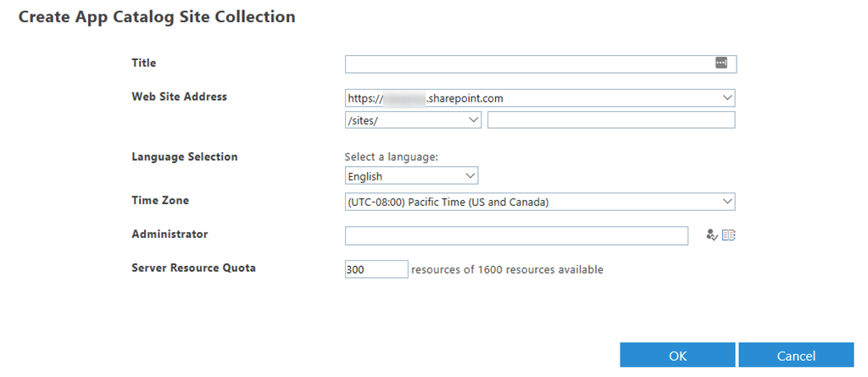Screen dimensions: 868x377
Task: Click the Server Resource Quota label
Action: tap(193, 268)
